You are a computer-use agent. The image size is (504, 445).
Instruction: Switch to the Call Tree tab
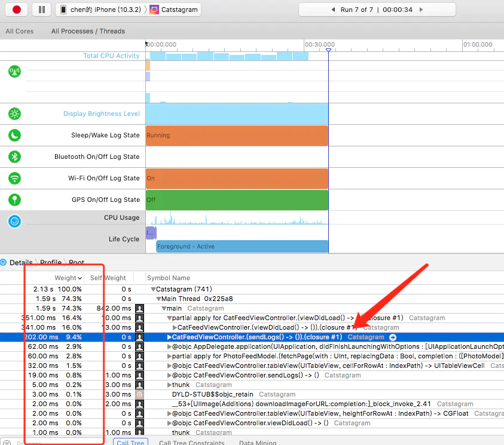coord(130,442)
